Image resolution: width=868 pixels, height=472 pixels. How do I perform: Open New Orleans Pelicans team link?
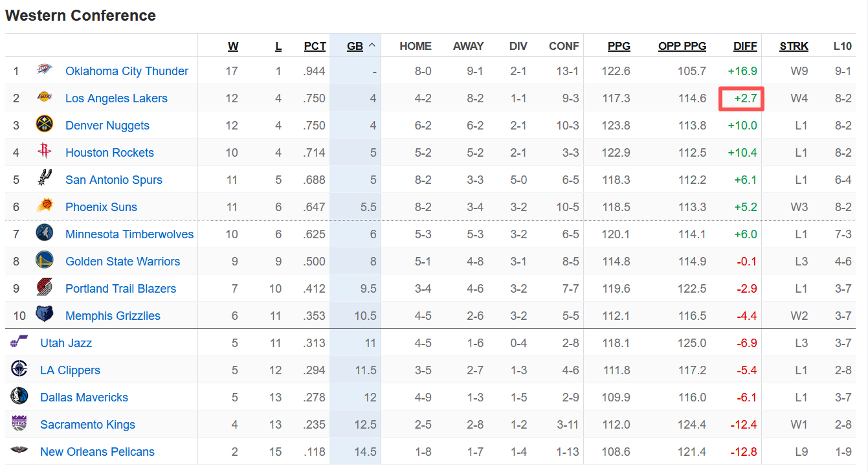point(97,452)
